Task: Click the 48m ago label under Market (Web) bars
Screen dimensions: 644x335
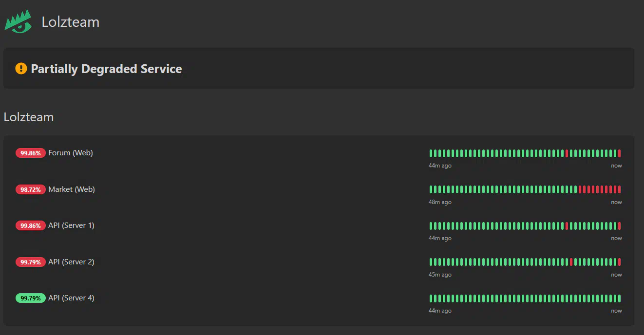Action: pos(440,202)
